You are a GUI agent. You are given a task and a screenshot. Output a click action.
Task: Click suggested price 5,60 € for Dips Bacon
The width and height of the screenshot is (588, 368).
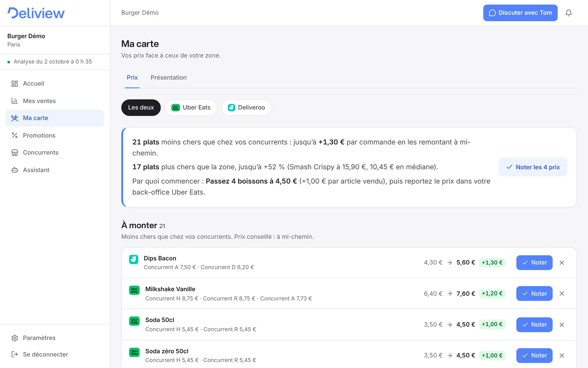[466, 263]
